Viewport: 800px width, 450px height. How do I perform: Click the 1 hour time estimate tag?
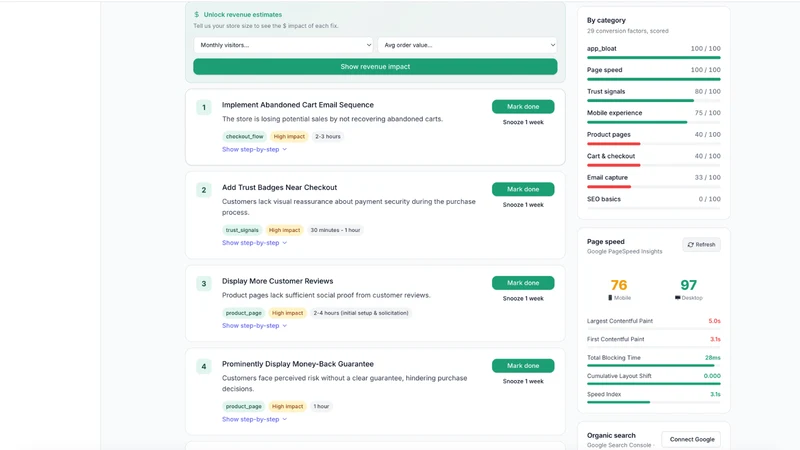click(321, 407)
